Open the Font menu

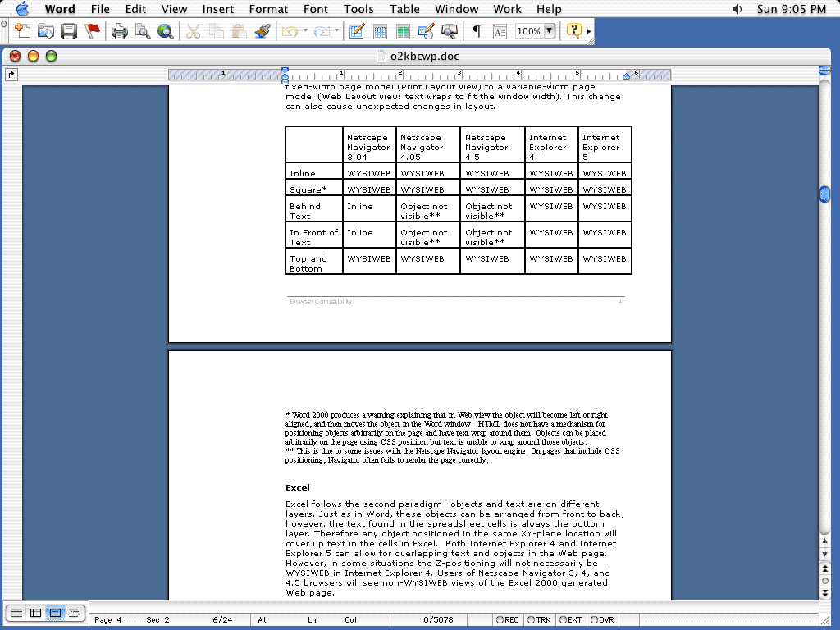316,9
